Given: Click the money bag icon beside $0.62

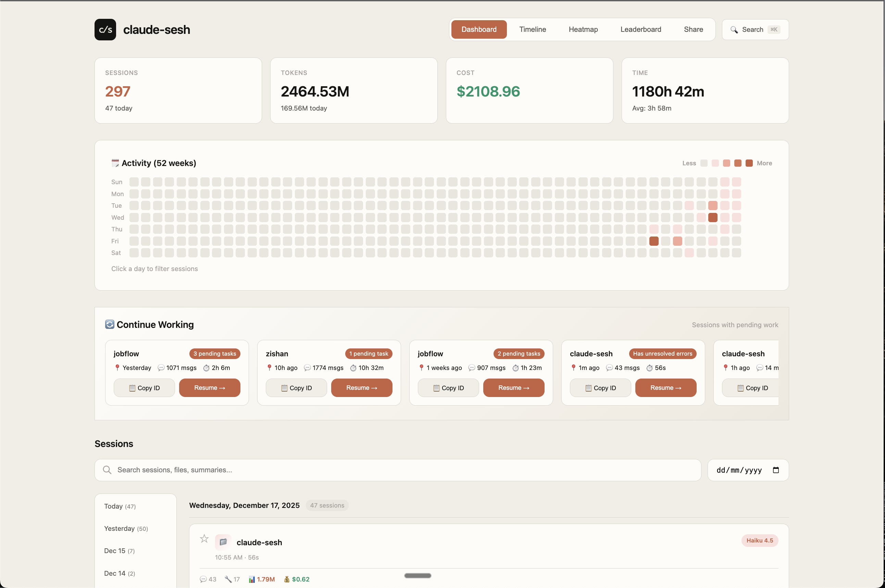Looking at the screenshot, I should point(287,579).
